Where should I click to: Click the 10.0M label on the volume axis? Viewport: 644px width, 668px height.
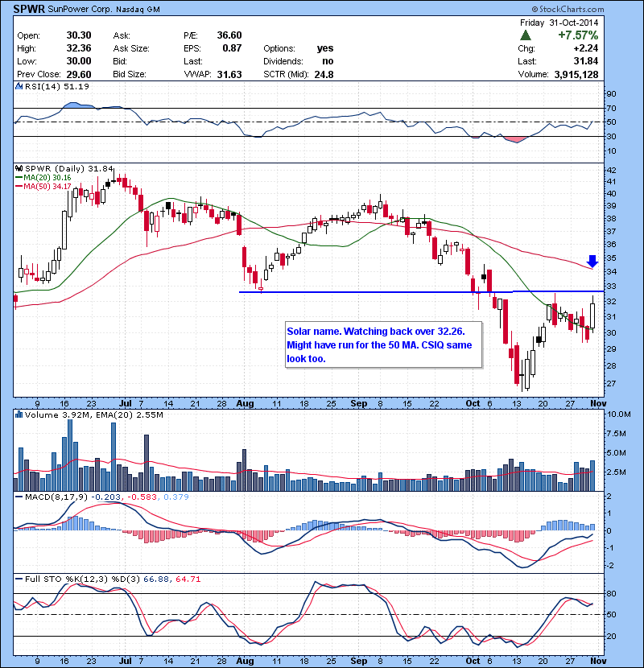point(619,414)
